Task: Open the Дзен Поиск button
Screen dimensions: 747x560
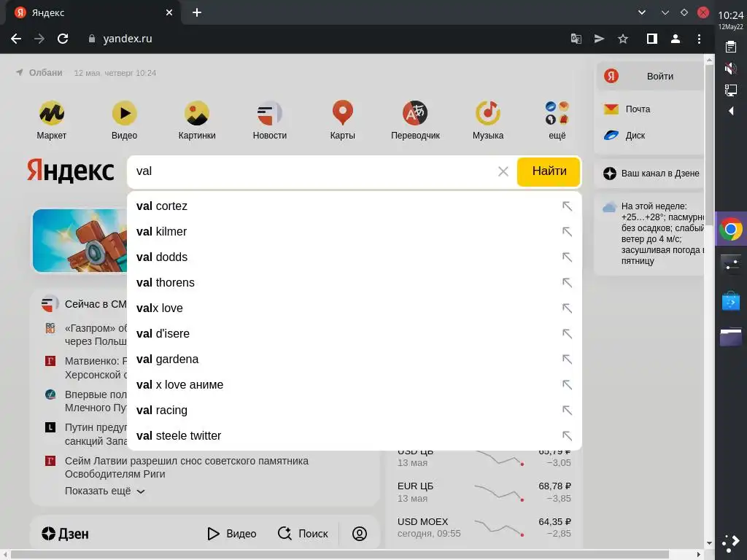Action: tap(303, 534)
